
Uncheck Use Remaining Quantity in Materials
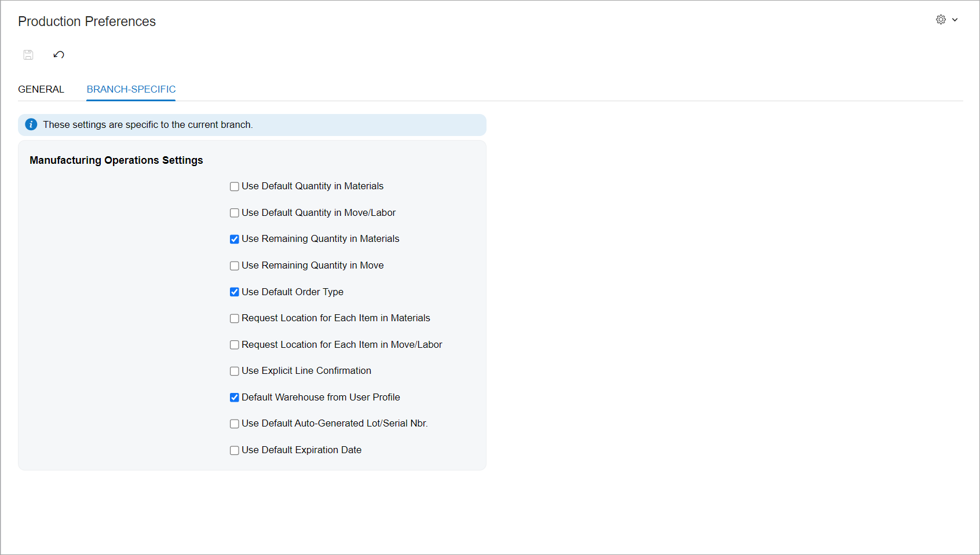(235, 239)
